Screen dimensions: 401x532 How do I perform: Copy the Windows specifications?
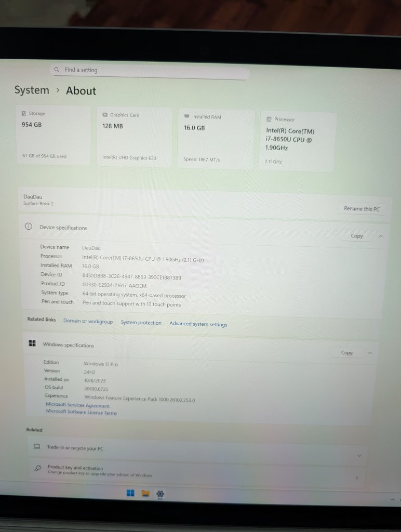point(346,353)
